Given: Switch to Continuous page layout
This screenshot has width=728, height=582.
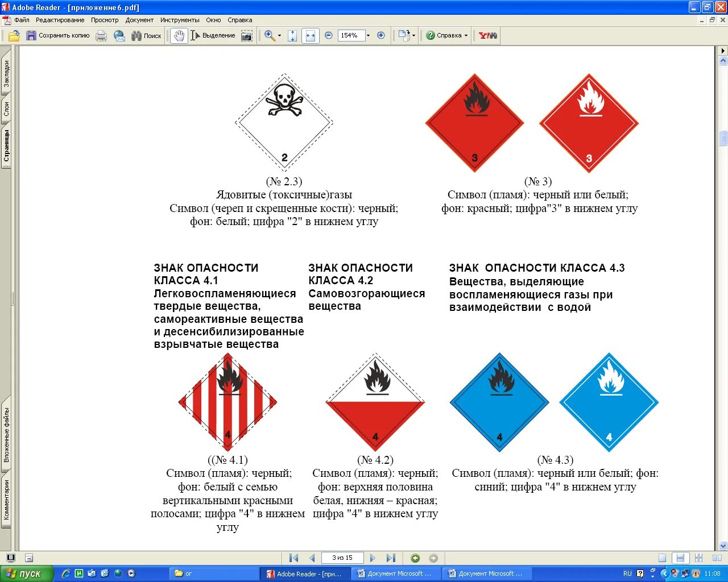Looking at the screenshot, I should coord(680,558).
